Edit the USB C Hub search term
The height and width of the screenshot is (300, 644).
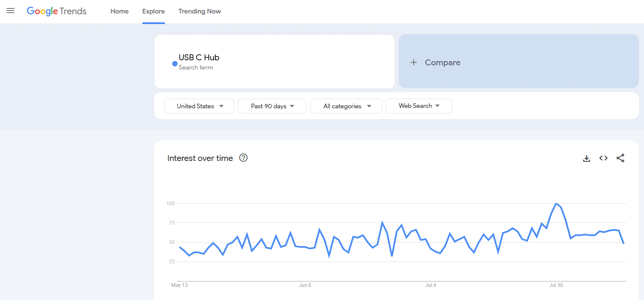point(199,58)
